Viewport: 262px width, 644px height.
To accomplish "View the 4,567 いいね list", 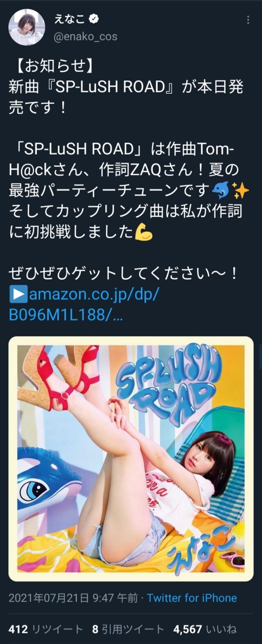I will [x=205, y=629].
